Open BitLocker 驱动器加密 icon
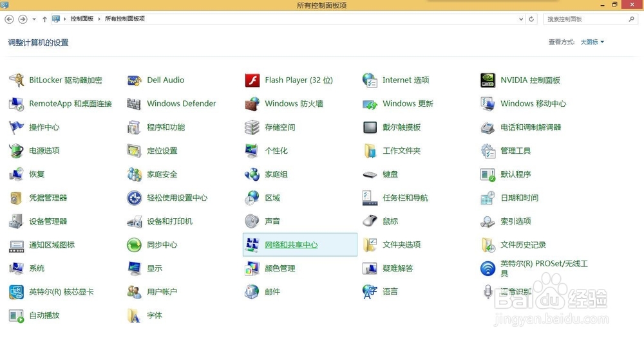 click(17, 80)
